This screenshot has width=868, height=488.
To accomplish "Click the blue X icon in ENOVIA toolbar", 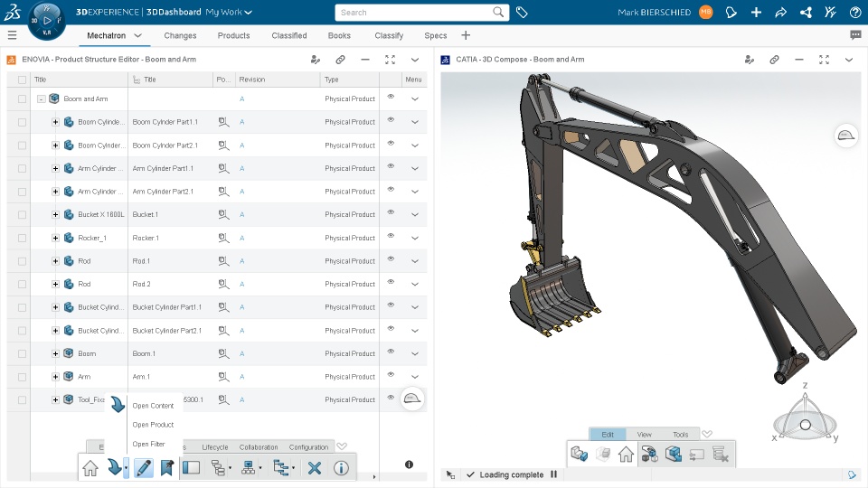I will pyautogui.click(x=315, y=468).
